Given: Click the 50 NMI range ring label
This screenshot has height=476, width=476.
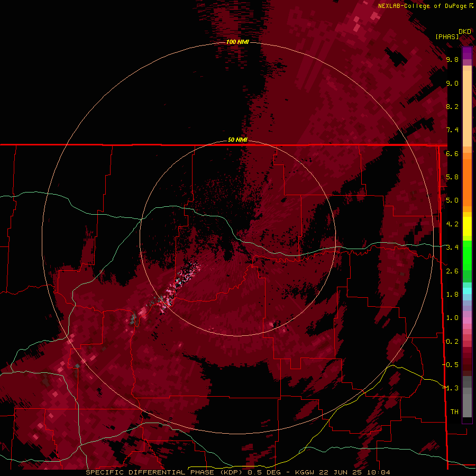Looking at the screenshot, I should click(x=237, y=140).
